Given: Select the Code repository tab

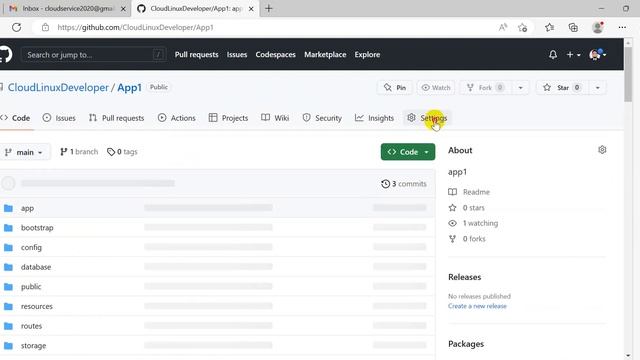Looking at the screenshot, I should pyautogui.click(x=16, y=118).
